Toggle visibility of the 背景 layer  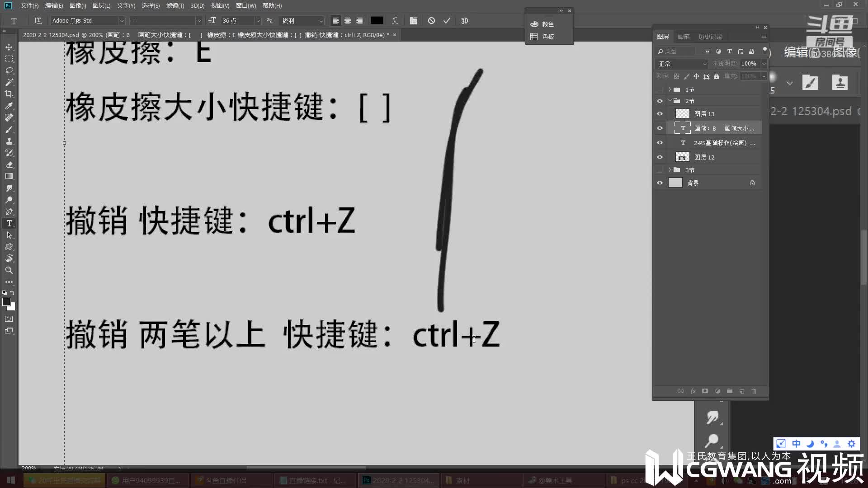(660, 183)
